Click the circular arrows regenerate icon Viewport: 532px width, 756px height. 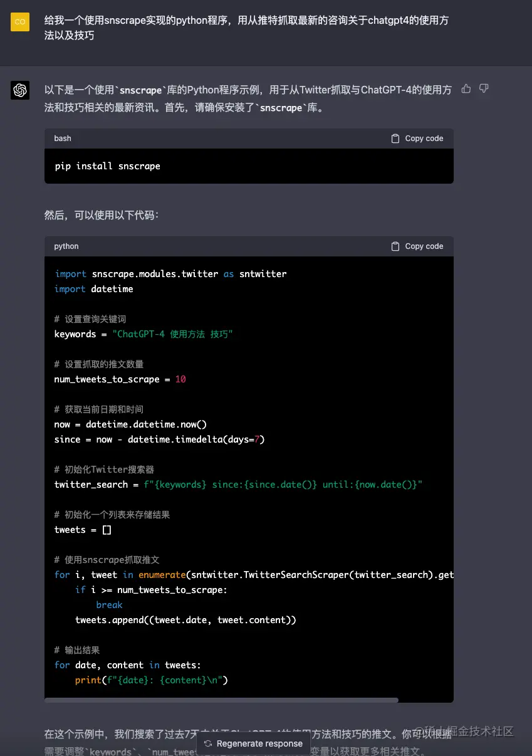click(208, 743)
